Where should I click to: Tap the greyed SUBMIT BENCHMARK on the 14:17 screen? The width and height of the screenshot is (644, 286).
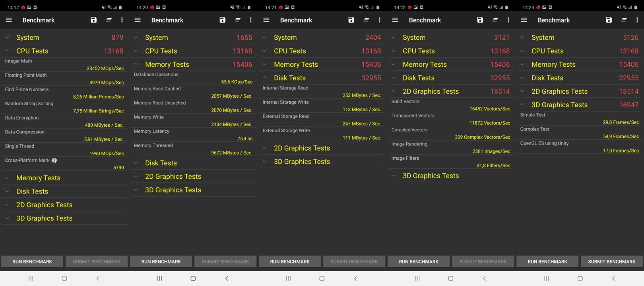pos(97,261)
